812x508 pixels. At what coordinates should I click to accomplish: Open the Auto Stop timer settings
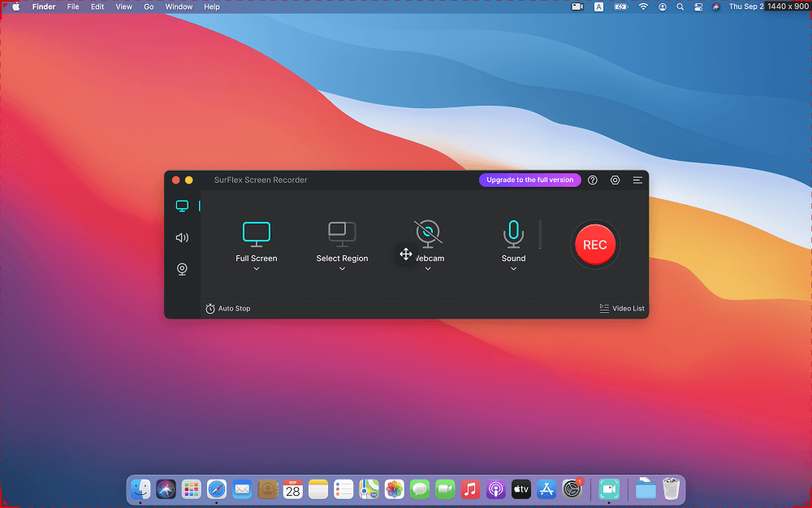pos(228,308)
